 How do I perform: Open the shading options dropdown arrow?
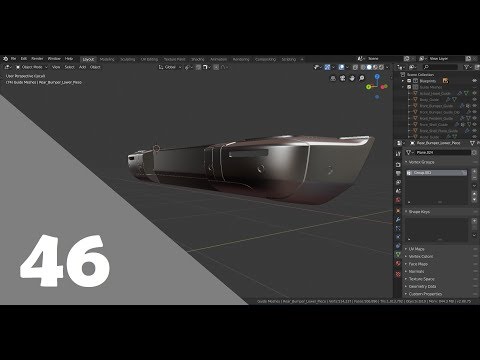tap(387, 67)
